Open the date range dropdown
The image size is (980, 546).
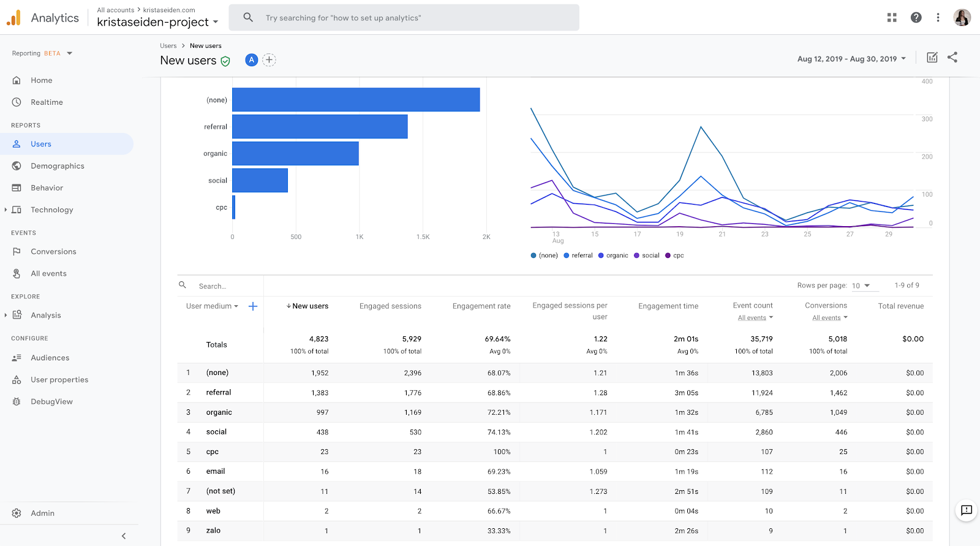851,59
